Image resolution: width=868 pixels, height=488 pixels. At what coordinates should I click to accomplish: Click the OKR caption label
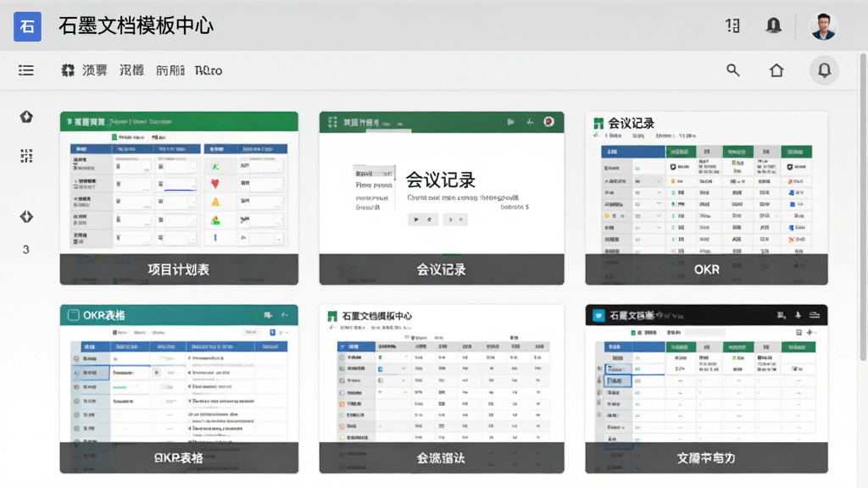click(x=707, y=269)
